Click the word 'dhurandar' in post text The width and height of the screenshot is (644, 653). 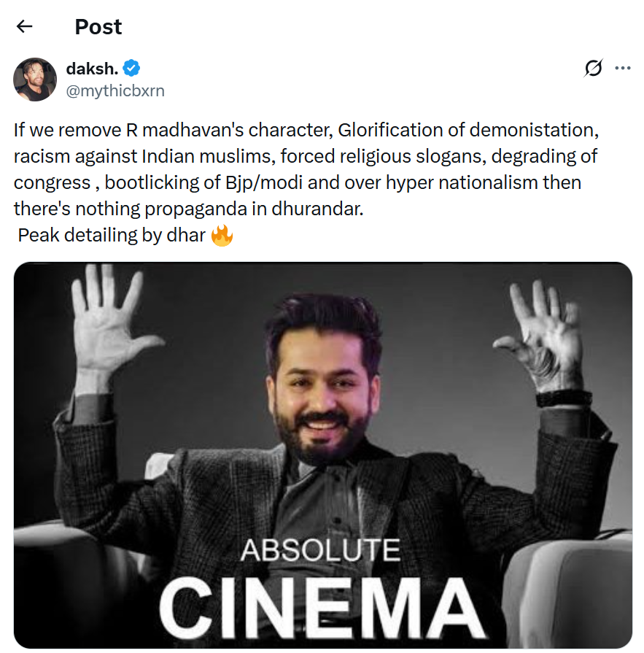[x=317, y=209]
